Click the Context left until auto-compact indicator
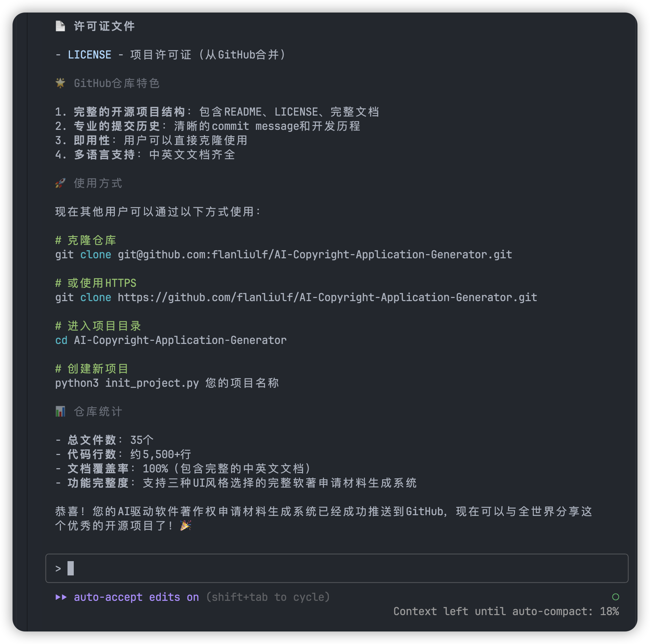 (x=506, y=611)
